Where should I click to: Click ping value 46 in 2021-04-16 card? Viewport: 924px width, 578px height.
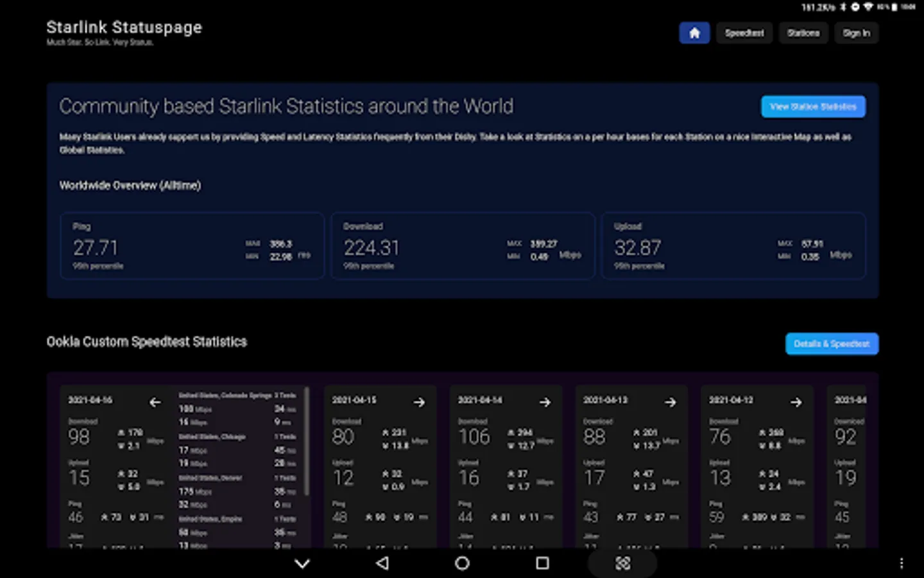pyautogui.click(x=76, y=517)
